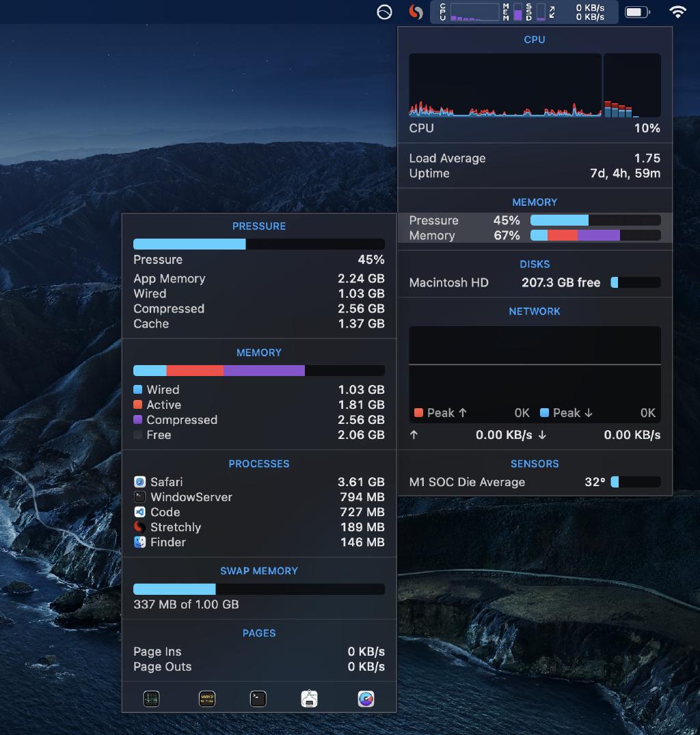Image resolution: width=700 pixels, height=735 pixels.
Task: Click the Finder icon in the Processes list
Action: click(x=140, y=542)
